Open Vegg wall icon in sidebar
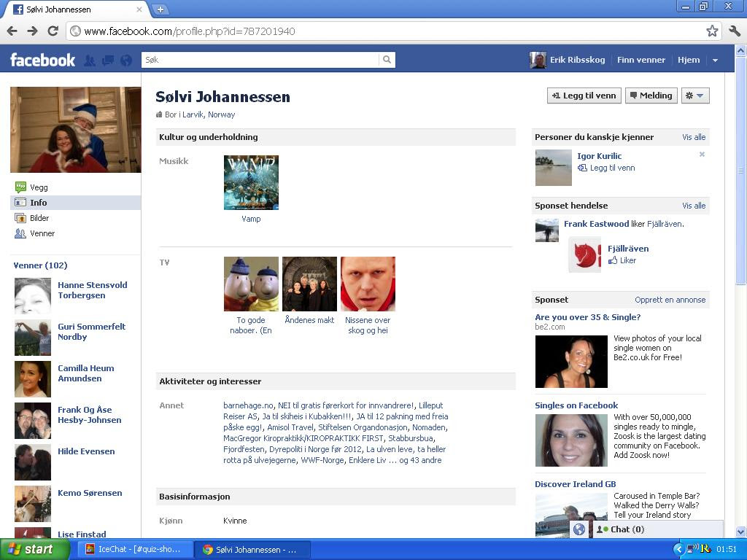 point(20,187)
